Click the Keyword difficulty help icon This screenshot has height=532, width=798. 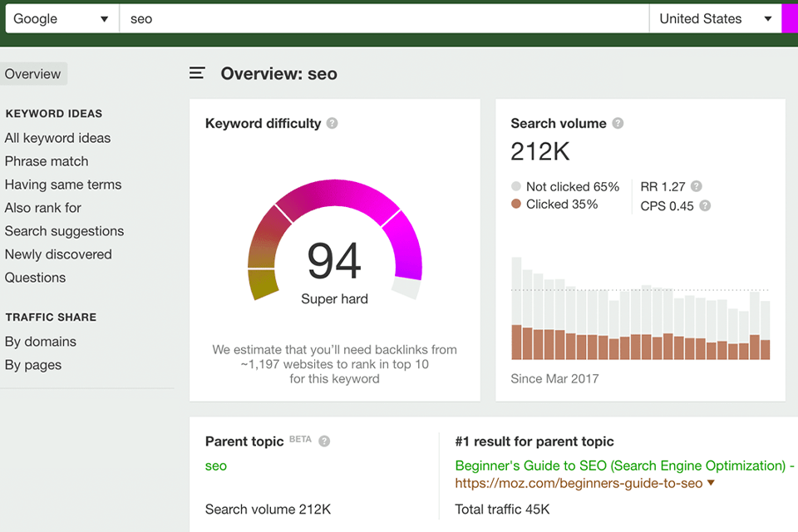tap(332, 123)
